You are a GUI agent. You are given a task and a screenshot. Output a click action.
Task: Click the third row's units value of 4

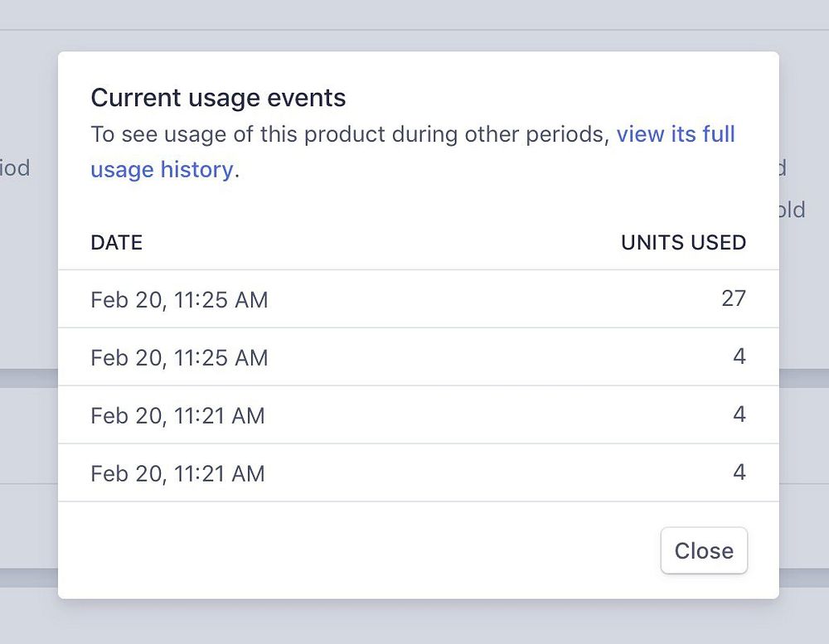[x=739, y=414]
